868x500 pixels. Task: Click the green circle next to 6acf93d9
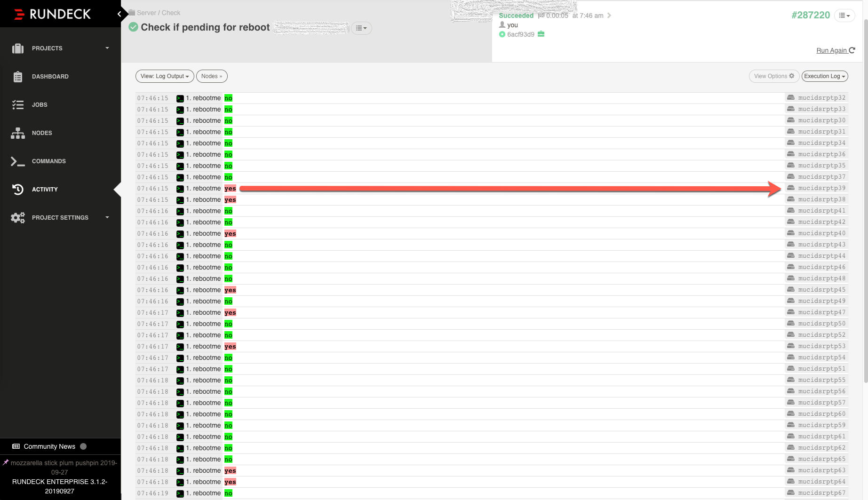[502, 34]
